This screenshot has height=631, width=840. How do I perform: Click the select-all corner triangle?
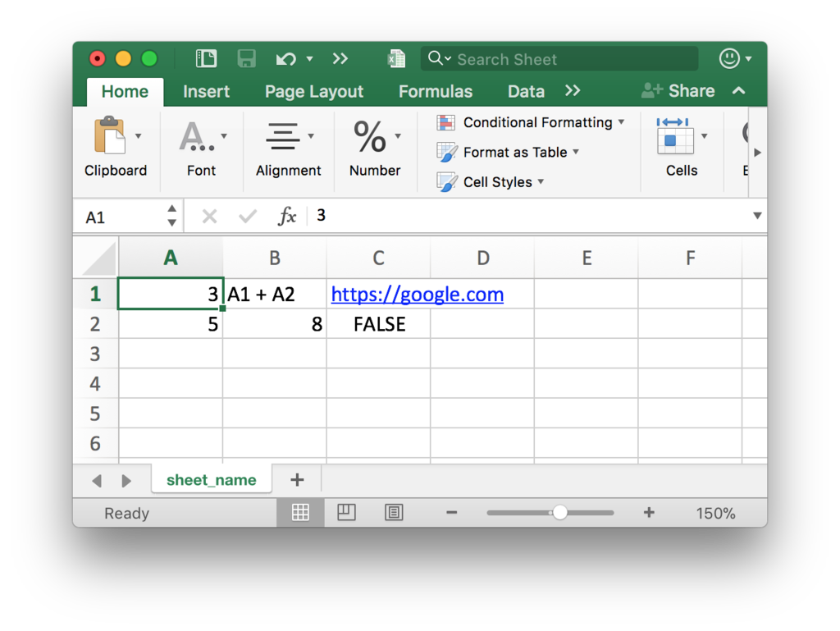point(99,259)
